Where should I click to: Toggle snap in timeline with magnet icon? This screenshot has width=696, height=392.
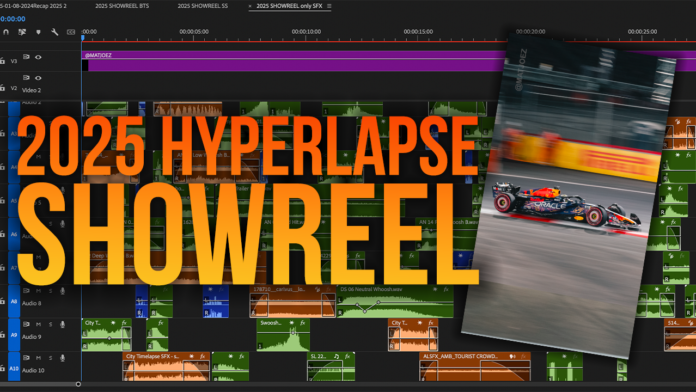(6, 32)
